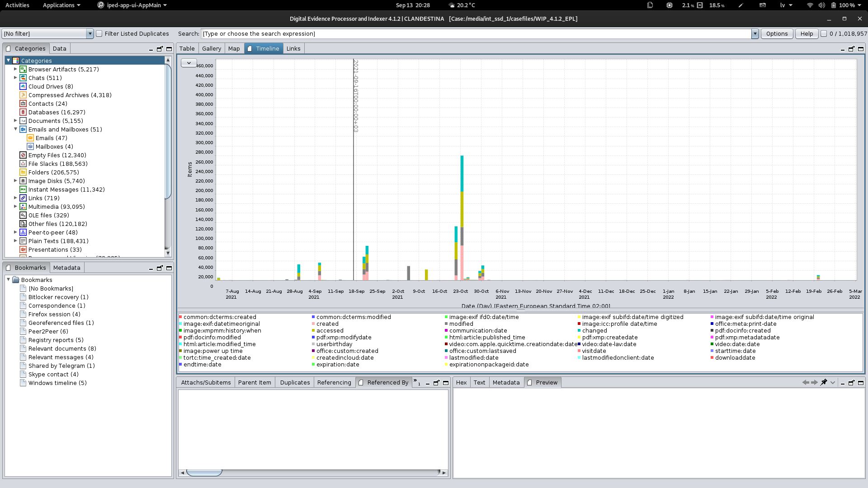This screenshot has height=488, width=868.
Task: Open the Metadata tab beside Bookmarks
Action: (x=66, y=267)
